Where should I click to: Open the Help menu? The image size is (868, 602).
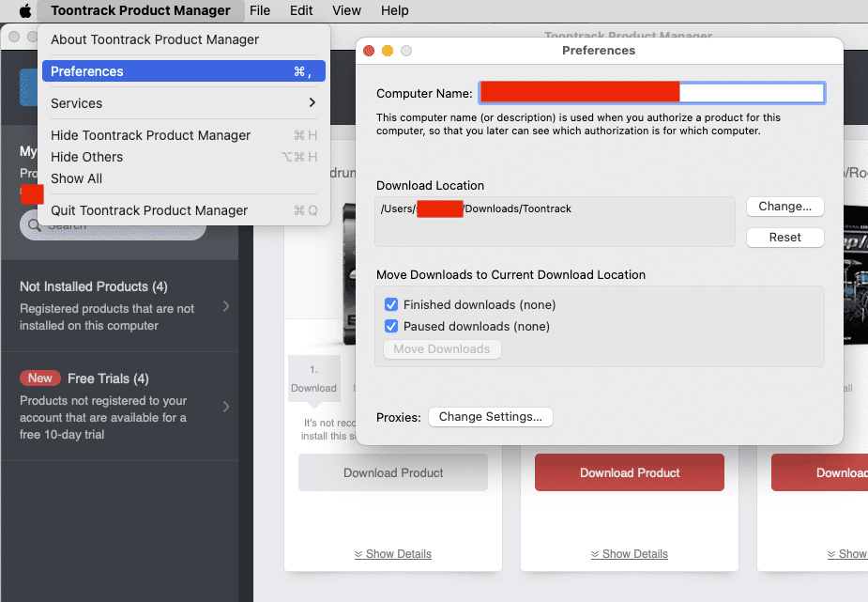395,10
